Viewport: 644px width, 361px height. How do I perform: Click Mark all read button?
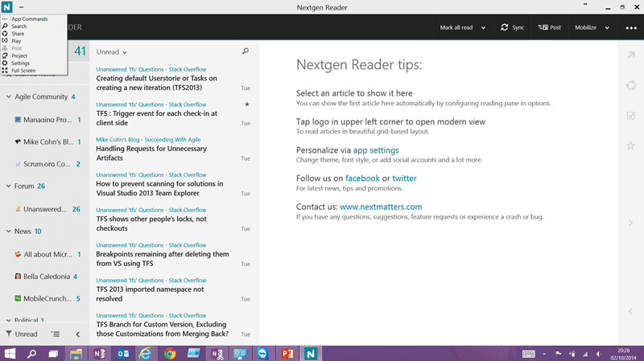pos(456,27)
